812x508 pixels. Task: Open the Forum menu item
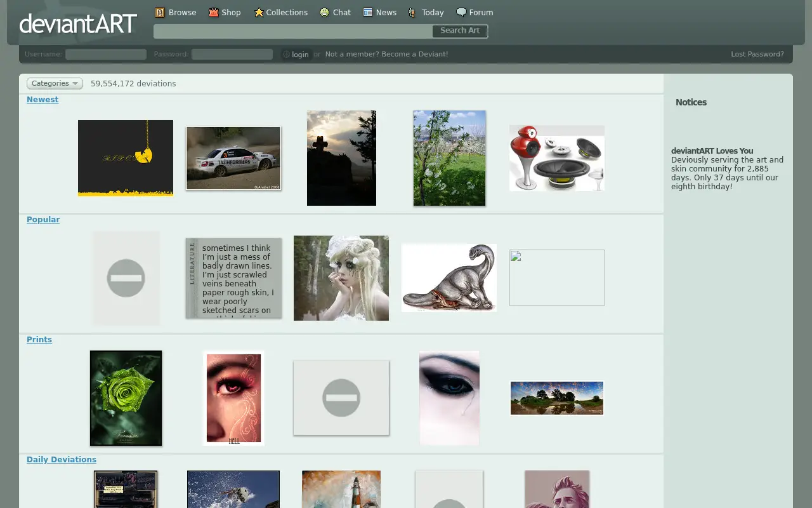[481, 12]
